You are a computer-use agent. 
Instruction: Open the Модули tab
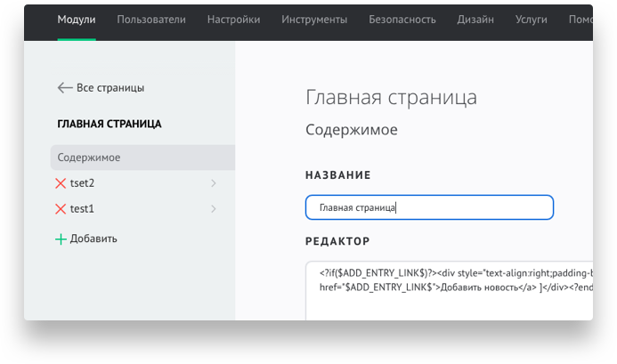77,19
